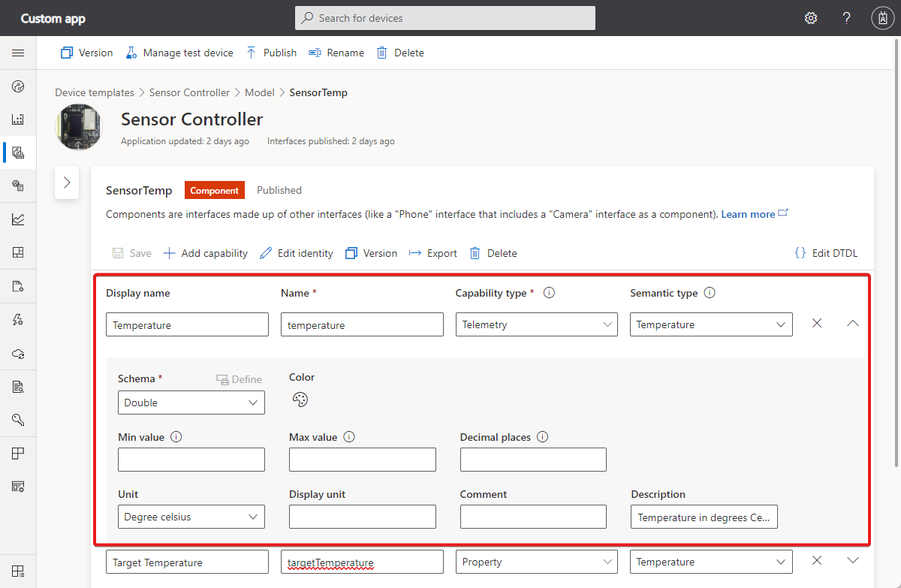901x588 pixels.
Task: Open the help question mark
Action: coord(846,18)
